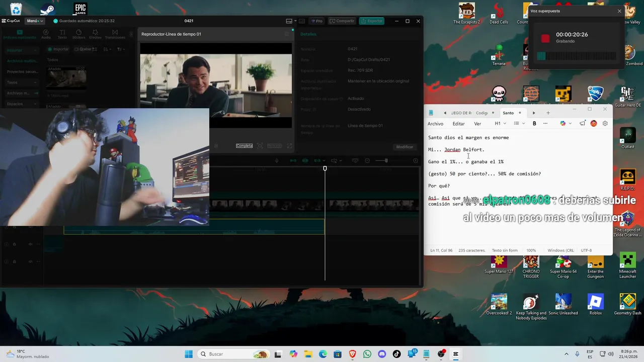Image resolution: width=644 pixels, height=362 pixels.
Task: Click Completa quality button in player
Action: (x=244, y=146)
